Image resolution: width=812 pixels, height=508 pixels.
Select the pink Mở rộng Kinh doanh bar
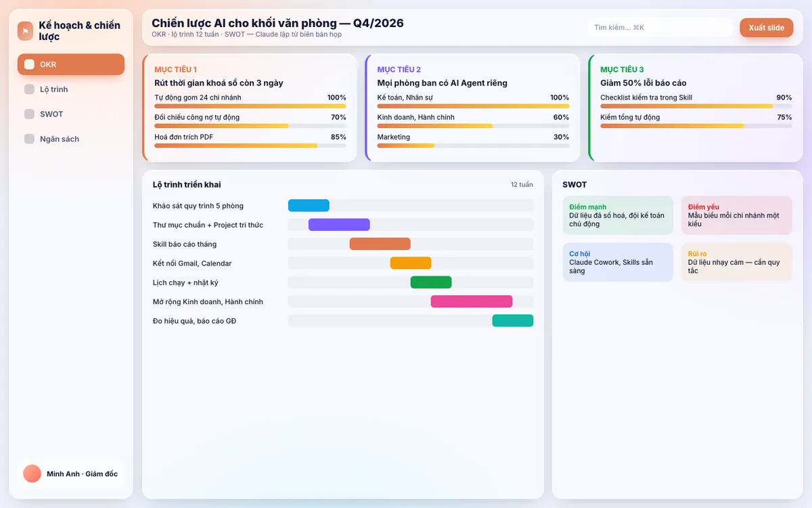click(x=472, y=301)
